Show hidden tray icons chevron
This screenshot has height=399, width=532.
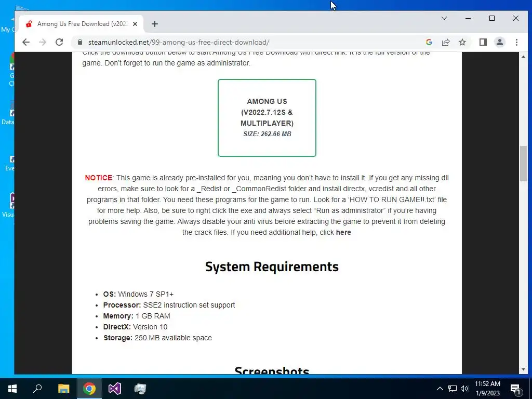[440, 389]
